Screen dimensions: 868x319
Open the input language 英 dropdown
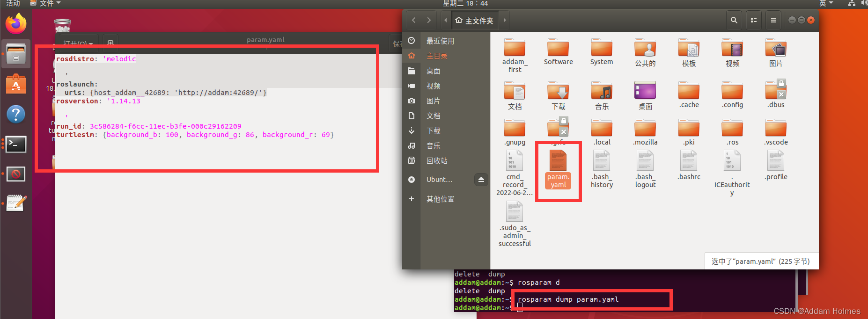pyautogui.click(x=826, y=4)
